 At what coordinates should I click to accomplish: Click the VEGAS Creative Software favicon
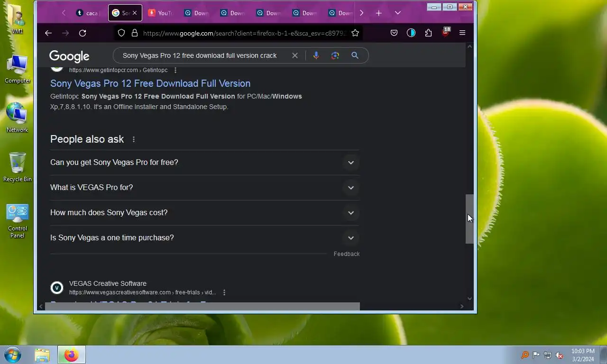pos(57,288)
